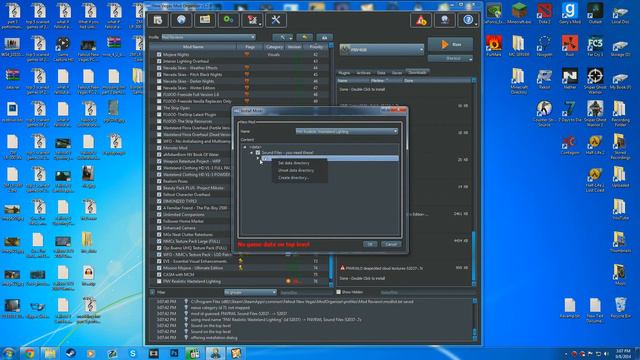Sort mod list by Priority column header
This screenshot has width=640, height=360.
(x=316, y=47)
